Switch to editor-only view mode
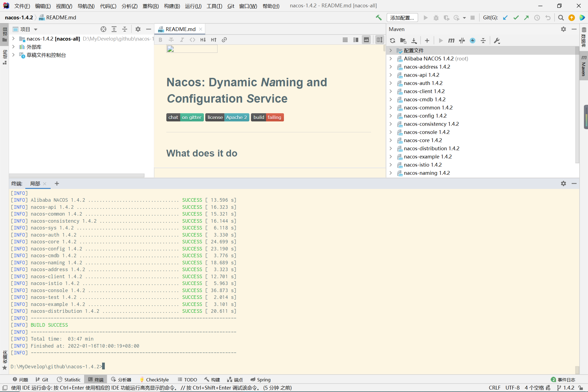The width and height of the screenshot is (588, 392). [345, 40]
